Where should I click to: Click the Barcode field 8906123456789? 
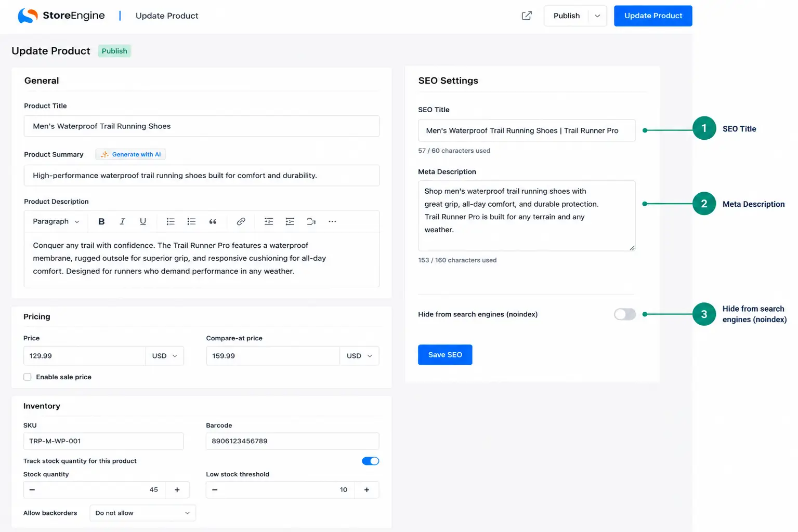[x=293, y=441]
